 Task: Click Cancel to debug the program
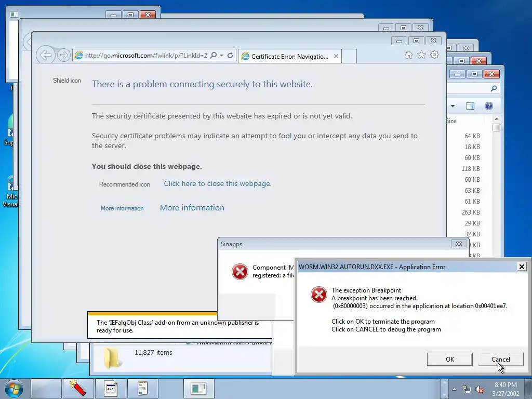tap(500, 360)
